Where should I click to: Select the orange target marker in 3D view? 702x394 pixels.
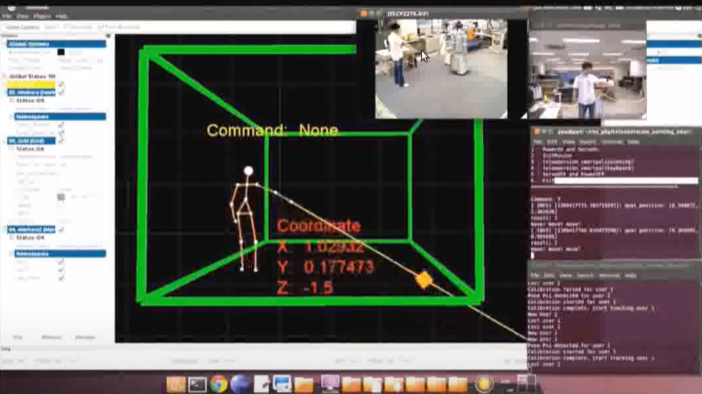point(424,280)
